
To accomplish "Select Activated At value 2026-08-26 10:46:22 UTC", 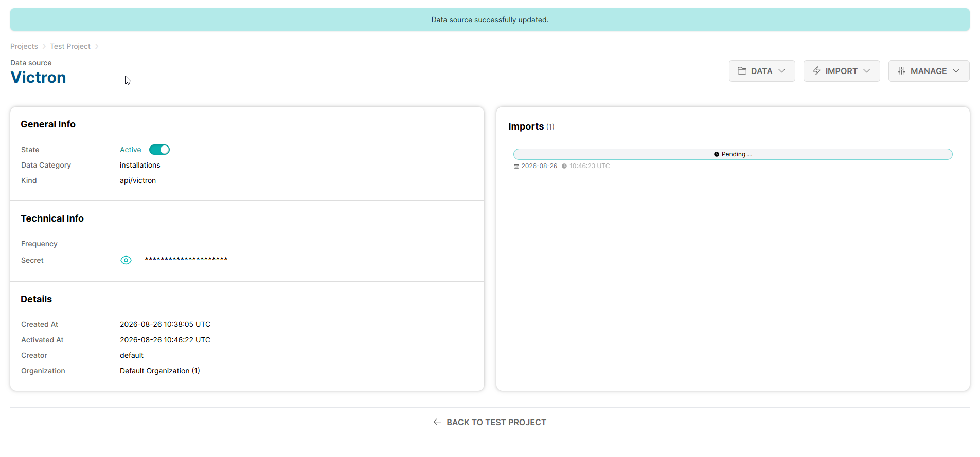I will pos(165,340).
